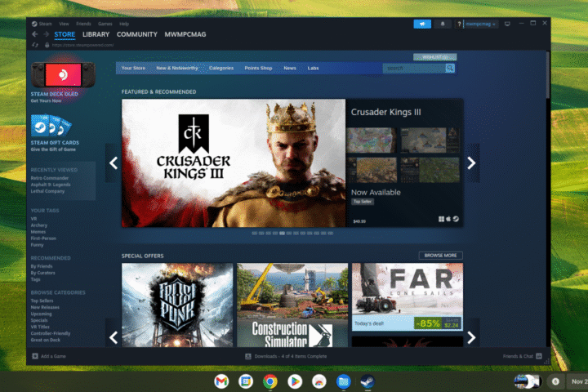
Task: Click the Steam store page scrollbar
Action: point(548,75)
